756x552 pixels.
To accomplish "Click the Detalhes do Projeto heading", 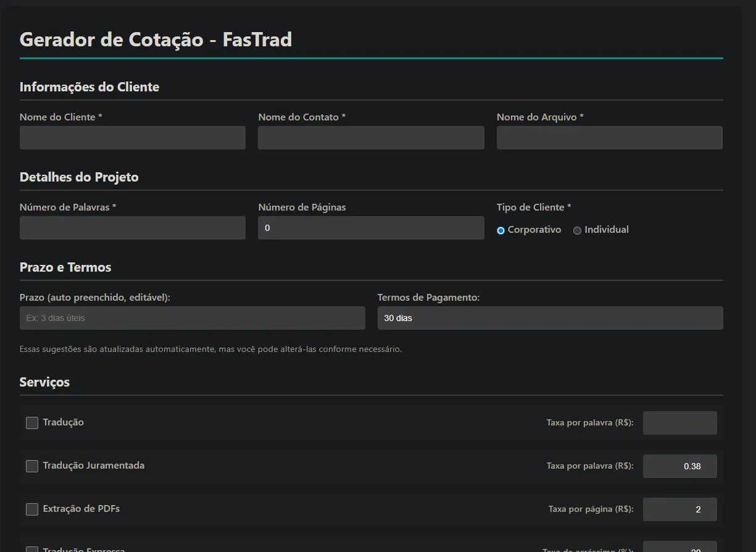I will 79,177.
